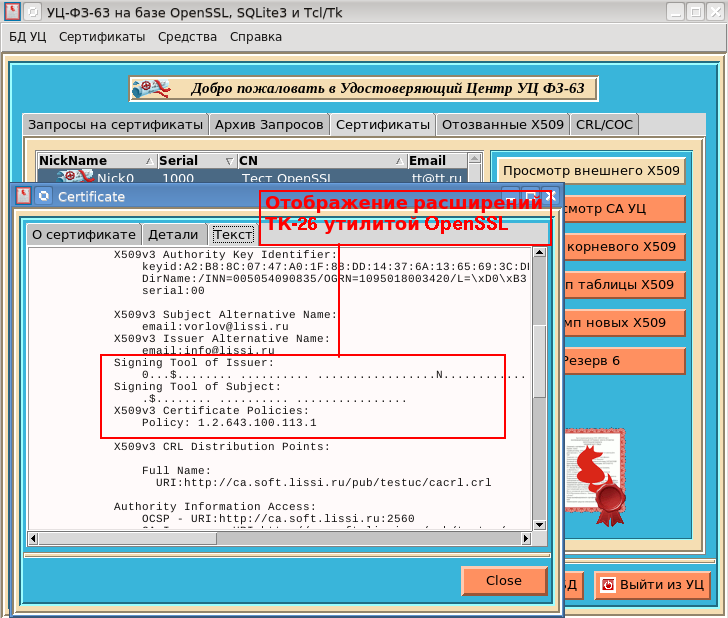Viewport: 728px width, 618px height.
Task: Click the vertical scrollbar thumb in text view
Action: (539, 361)
